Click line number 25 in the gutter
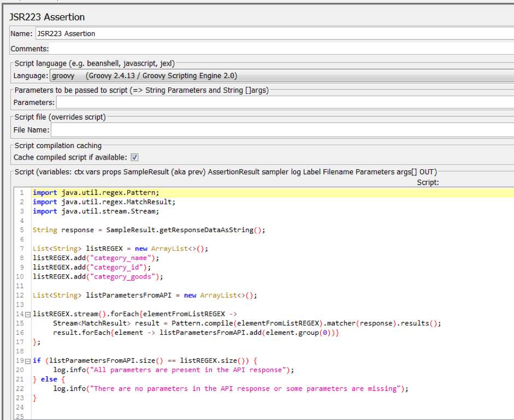 coord(20,416)
